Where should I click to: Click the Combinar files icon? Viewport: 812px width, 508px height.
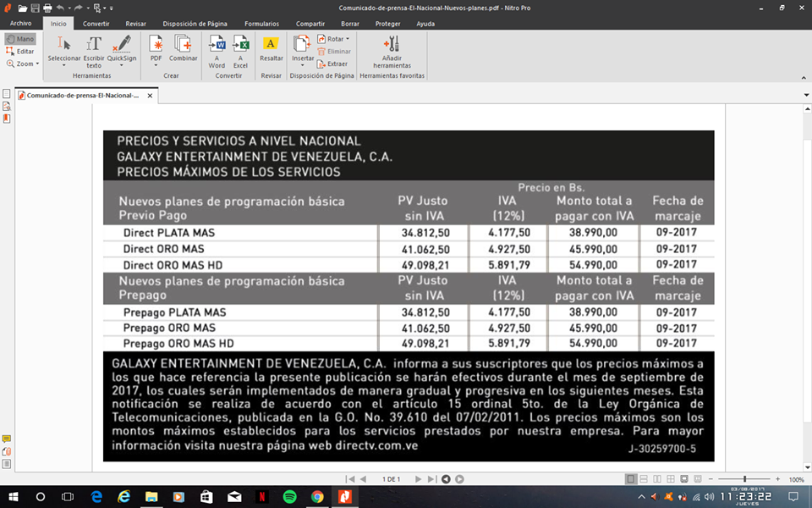coord(183,49)
